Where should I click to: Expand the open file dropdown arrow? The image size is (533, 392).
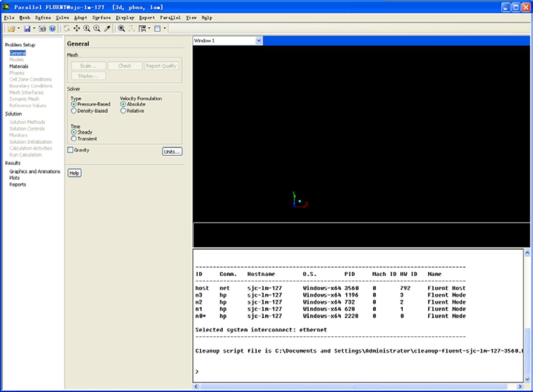19,29
